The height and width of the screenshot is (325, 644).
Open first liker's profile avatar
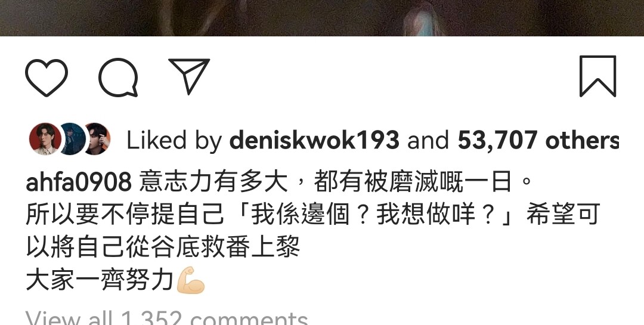(x=45, y=140)
